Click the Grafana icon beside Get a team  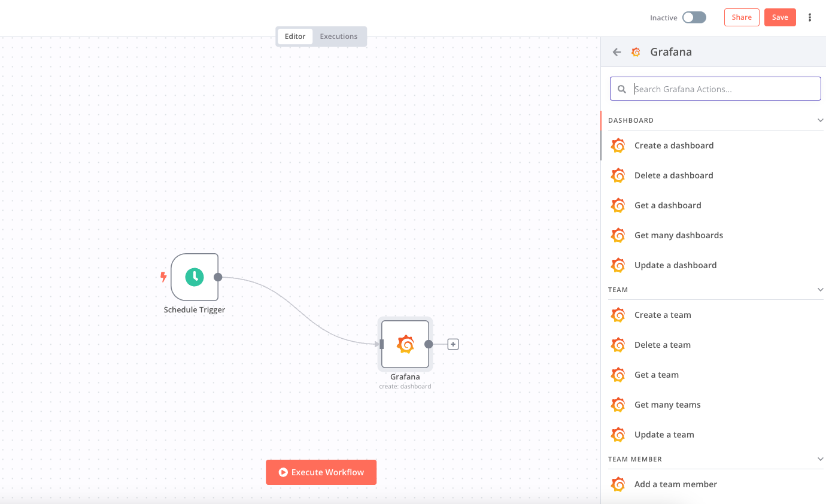tap(618, 375)
